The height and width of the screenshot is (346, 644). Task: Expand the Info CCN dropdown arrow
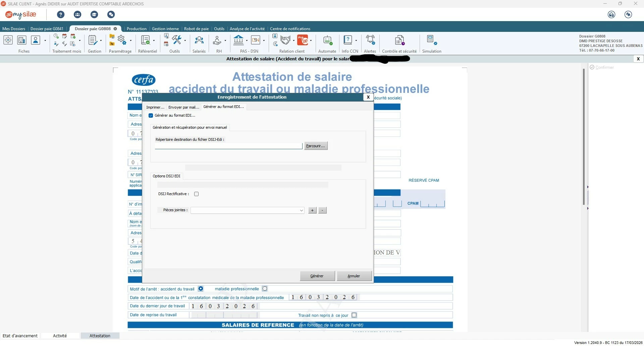point(356,41)
